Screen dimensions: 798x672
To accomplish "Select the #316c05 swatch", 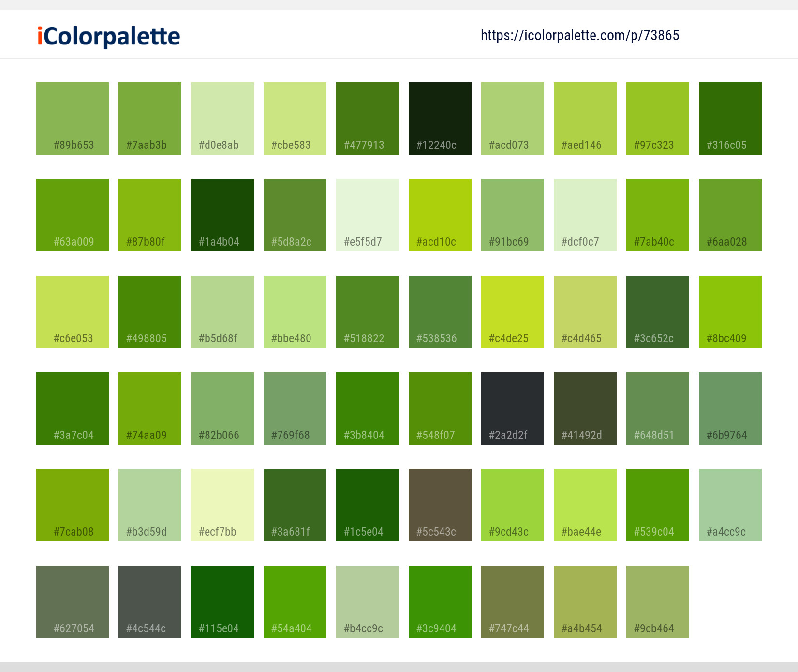I will pyautogui.click(x=730, y=118).
